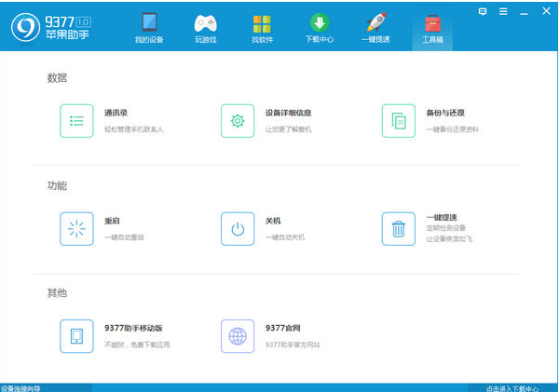
Task: Click the 关机 power icon
Action: click(238, 229)
